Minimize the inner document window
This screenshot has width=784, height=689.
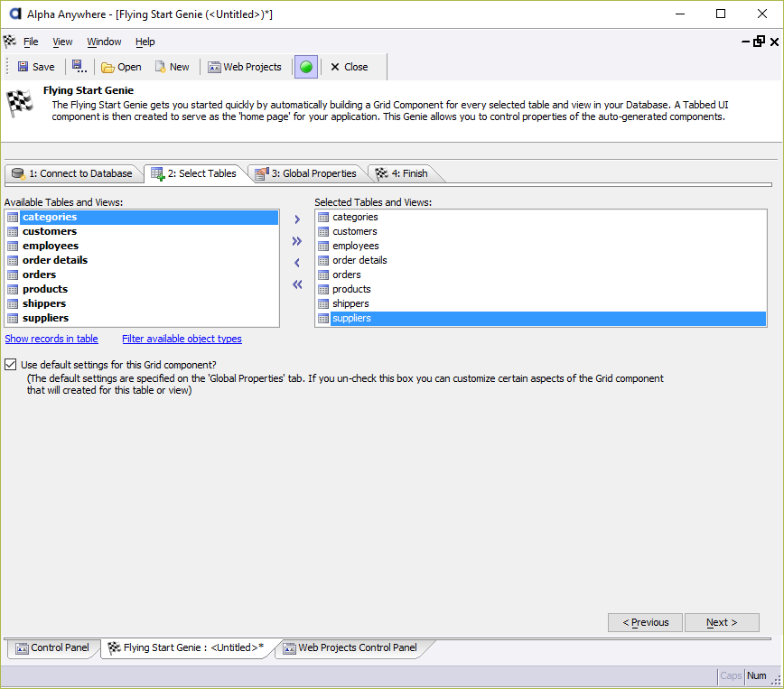point(745,42)
